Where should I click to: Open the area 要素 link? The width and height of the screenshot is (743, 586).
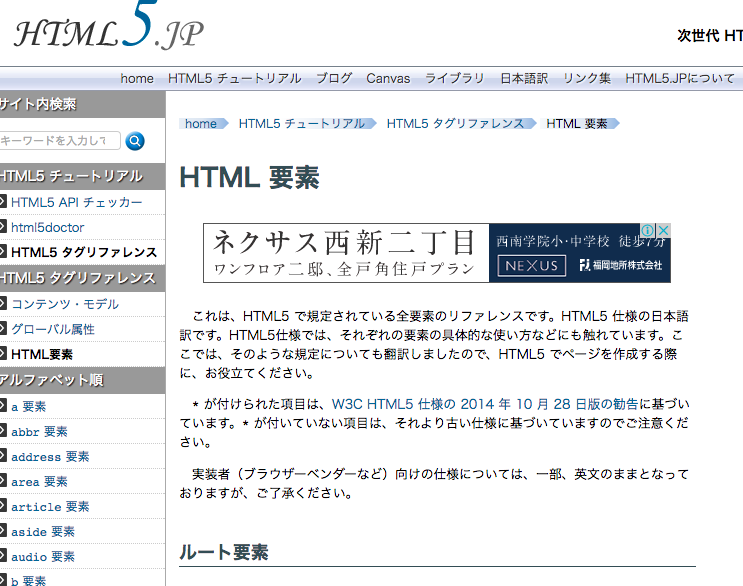click(39, 482)
